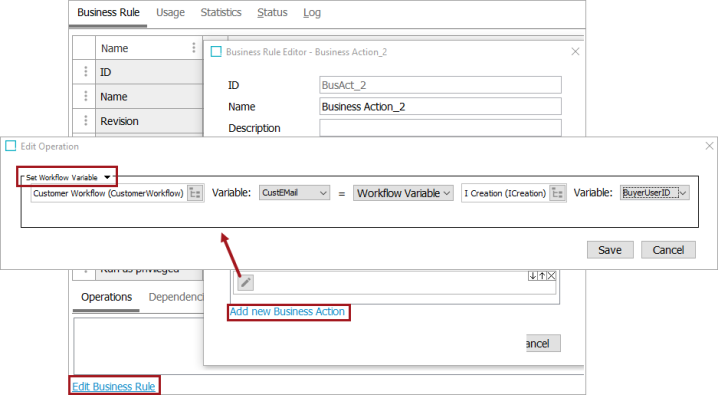Open the BuyerUserID variable dropdown
The width and height of the screenshot is (718, 395).
coord(654,193)
